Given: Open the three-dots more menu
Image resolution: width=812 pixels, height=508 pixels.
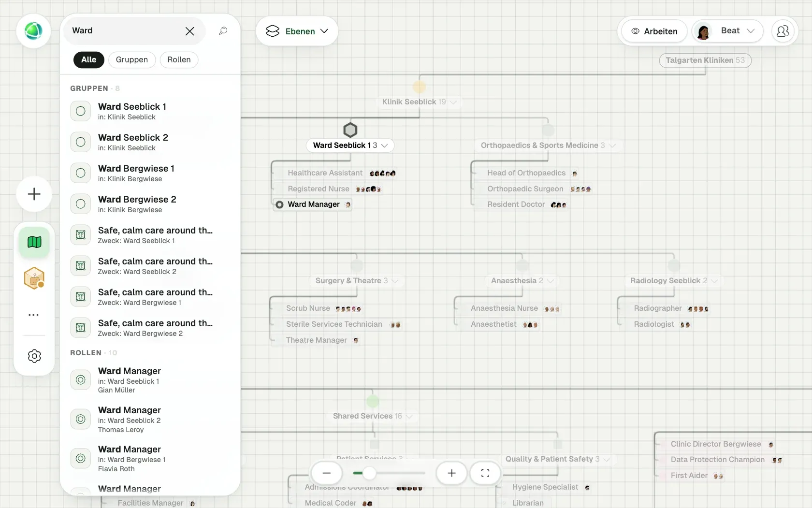Looking at the screenshot, I should [x=33, y=315].
